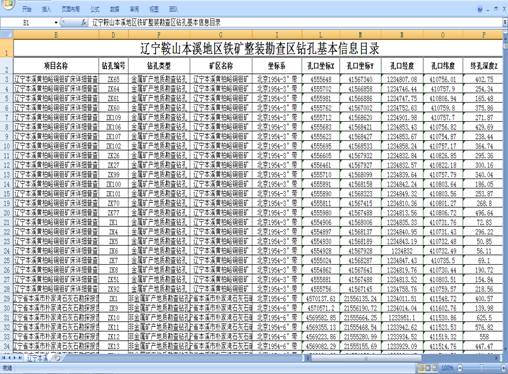Click the 钻孔编号 column header cell

click(x=113, y=66)
